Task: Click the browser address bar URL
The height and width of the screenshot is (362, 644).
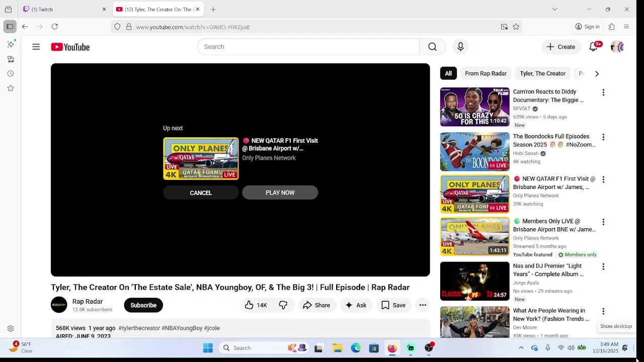Action: pos(193,27)
